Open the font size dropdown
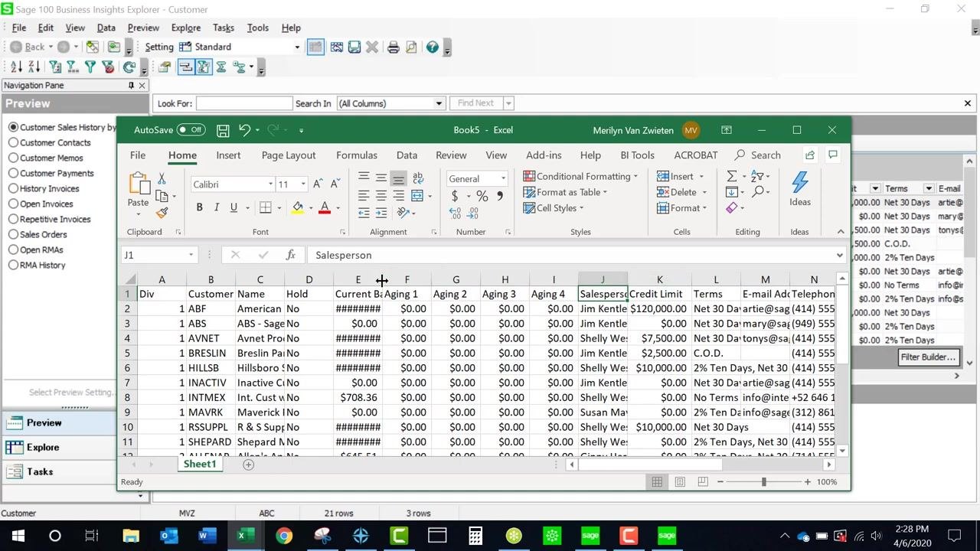Image resolution: width=980 pixels, height=551 pixels. coord(303,184)
